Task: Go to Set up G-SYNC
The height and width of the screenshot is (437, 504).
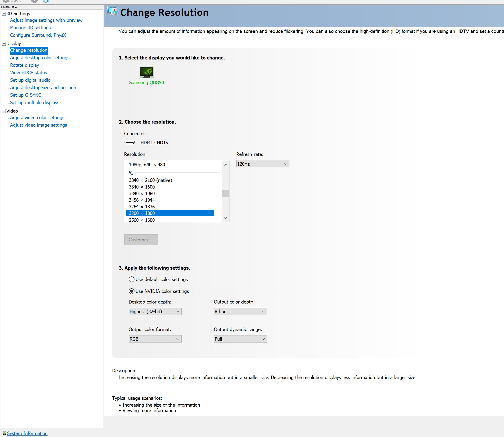Action: 26,95
